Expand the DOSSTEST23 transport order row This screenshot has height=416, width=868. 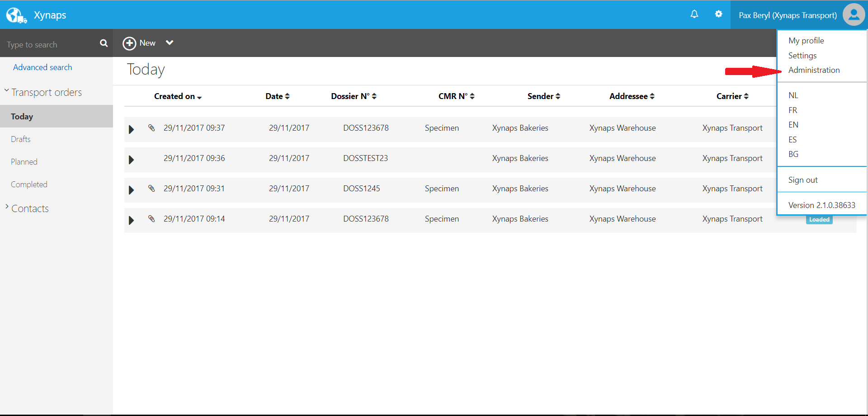[131, 159]
